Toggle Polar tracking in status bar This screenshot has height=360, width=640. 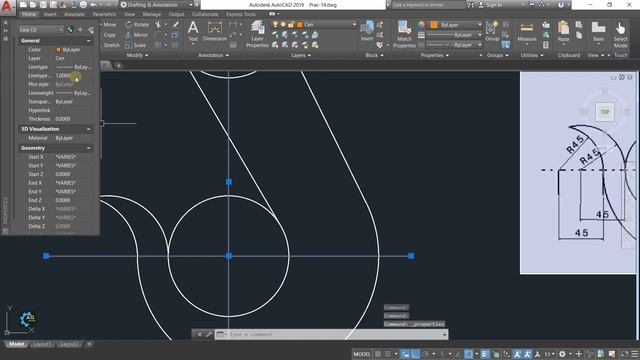426,354
